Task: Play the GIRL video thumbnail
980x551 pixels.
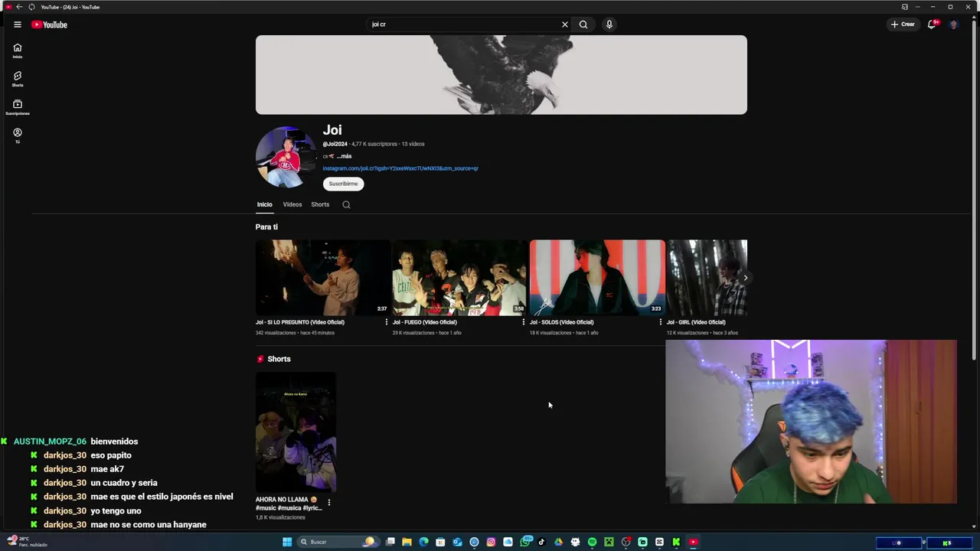Action: coord(707,277)
